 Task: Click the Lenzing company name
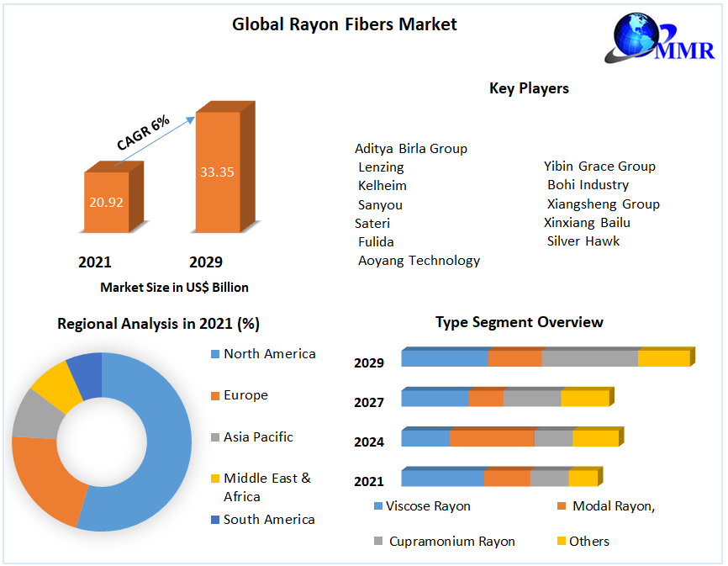[381, 167]
